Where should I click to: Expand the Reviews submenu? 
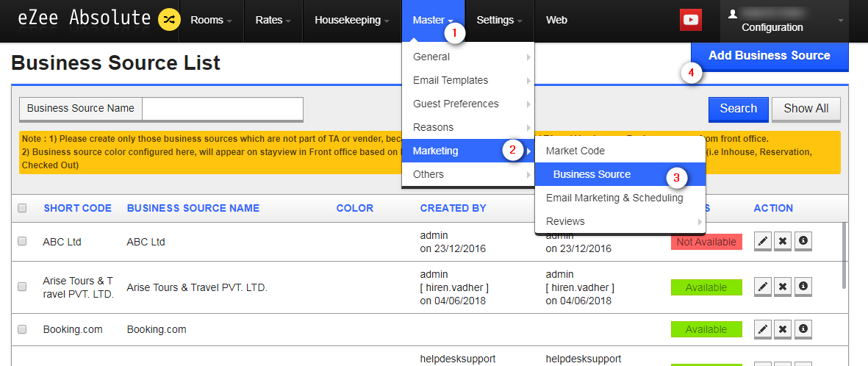click(620, 221)
